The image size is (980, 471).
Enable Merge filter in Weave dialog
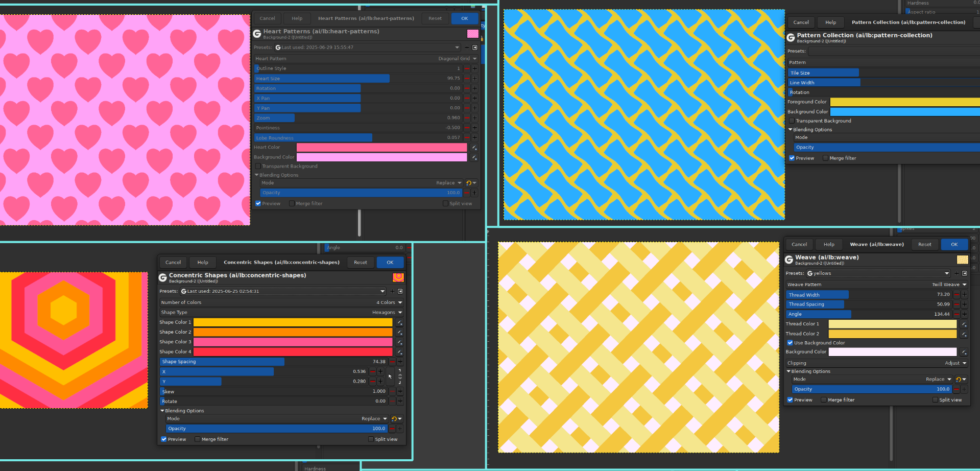pyautogui.click(x=824, y=400)
